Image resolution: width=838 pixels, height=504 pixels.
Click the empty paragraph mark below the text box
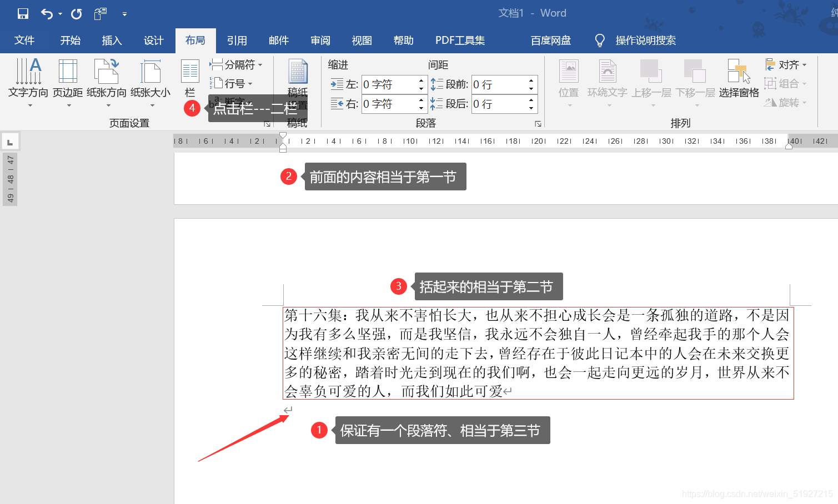click(288, 410)
